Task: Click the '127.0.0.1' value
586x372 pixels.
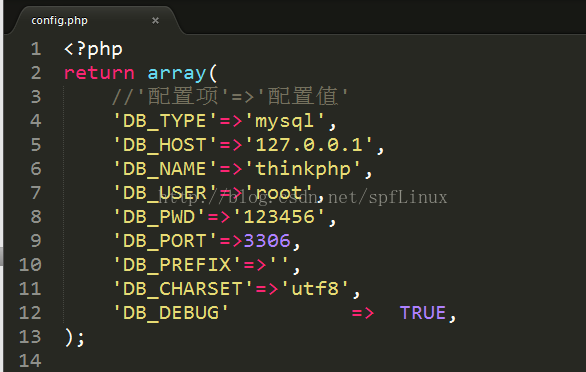Action: (x=309, y=145)
